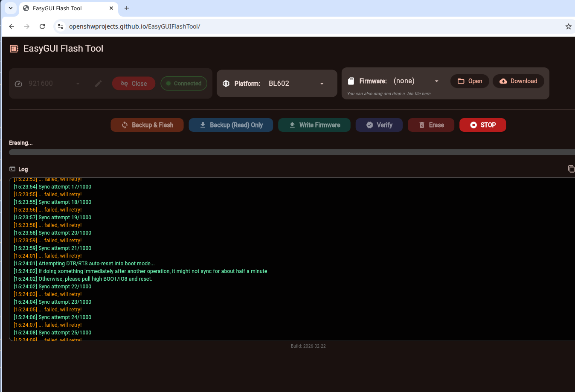
Task: Open the 921600 baud rate dropdown
Action: [55, 84]
